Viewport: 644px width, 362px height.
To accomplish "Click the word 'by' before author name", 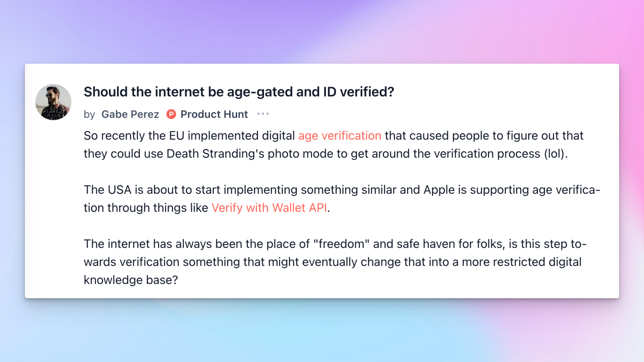I will tap(89, 115).
